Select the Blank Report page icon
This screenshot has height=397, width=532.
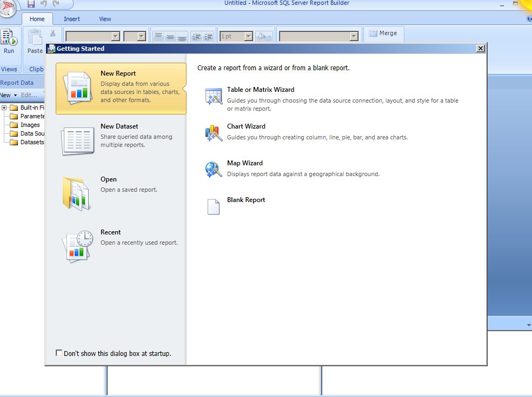point(214,206)
